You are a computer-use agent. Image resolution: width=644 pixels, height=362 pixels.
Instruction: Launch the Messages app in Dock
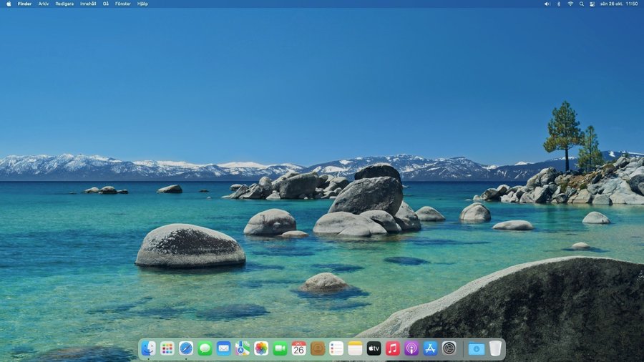tap(205, 348)
